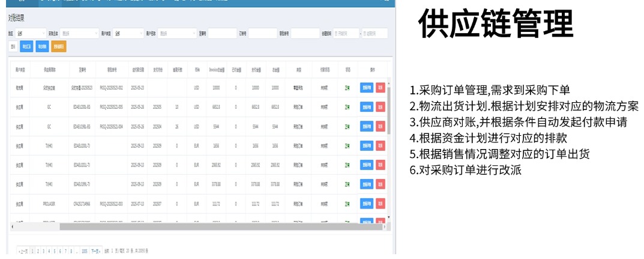
Task: Go to page 2 in pagination
Action: pyautogui.click(x=38, y=251)
